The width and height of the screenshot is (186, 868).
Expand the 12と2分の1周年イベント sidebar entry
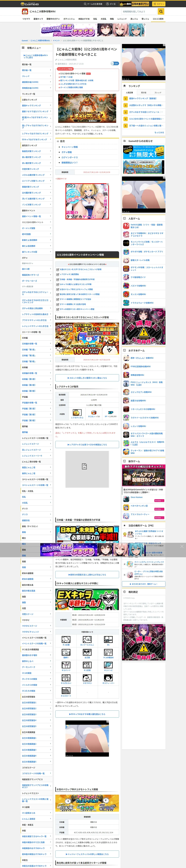pyautogui.click(x=37, y=222)
